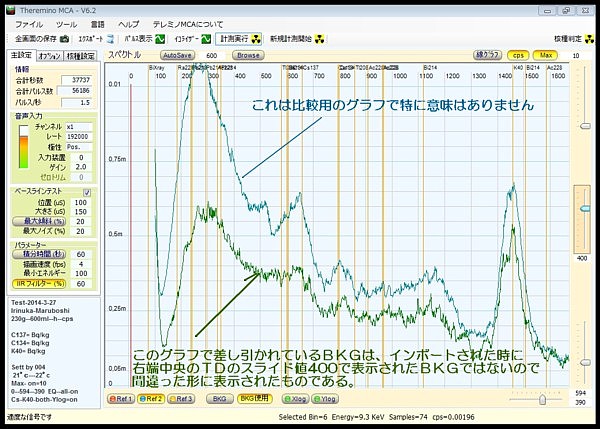This screenshot has width=600, height=429.
Task: Click the ゼロトリム value field
Action: click(81, 177)
